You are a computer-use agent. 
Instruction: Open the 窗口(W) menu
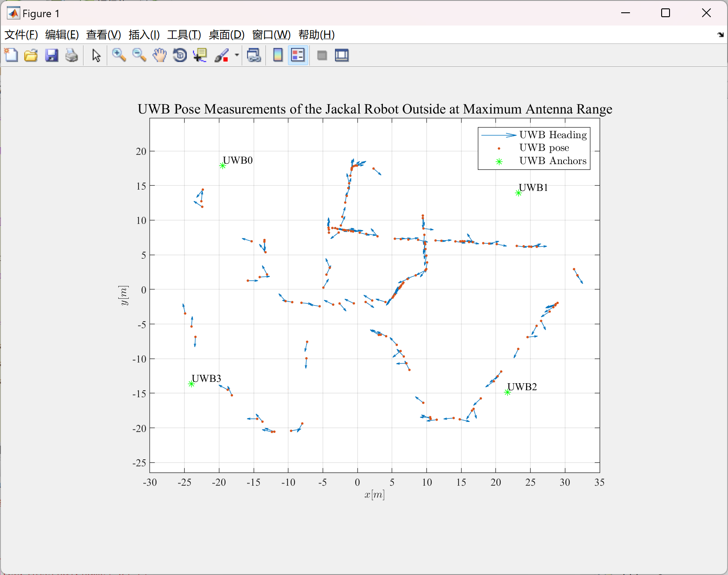tap(271, 35)
